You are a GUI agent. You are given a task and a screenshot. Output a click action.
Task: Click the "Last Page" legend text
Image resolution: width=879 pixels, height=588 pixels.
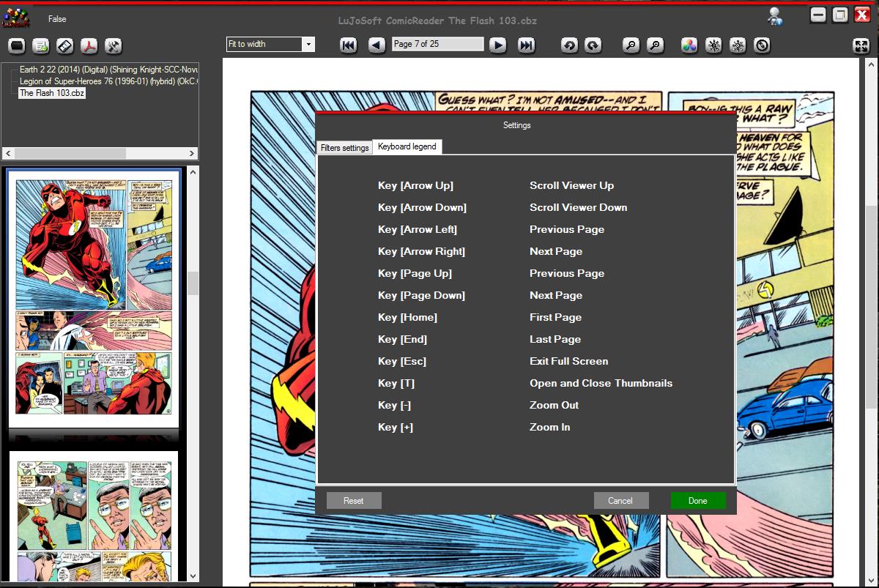(x=555, y=339)
